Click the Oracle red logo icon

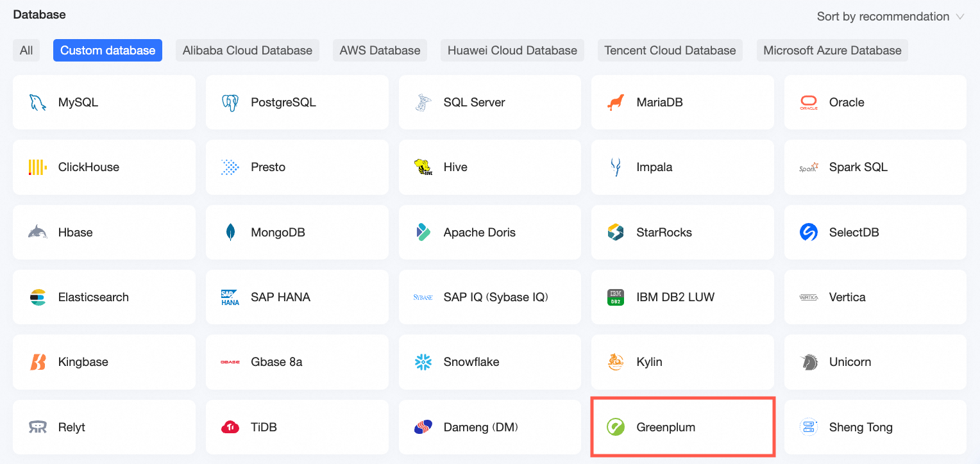point(809,103)
